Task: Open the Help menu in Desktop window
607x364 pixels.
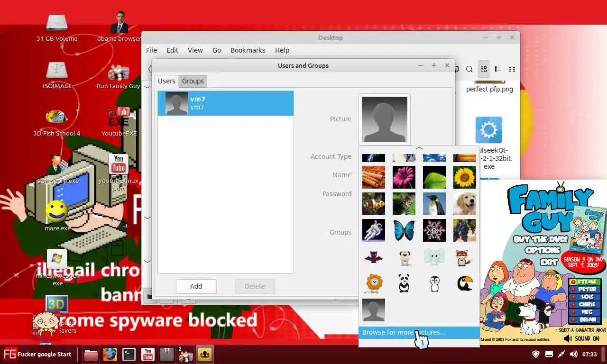Action: 282,50
